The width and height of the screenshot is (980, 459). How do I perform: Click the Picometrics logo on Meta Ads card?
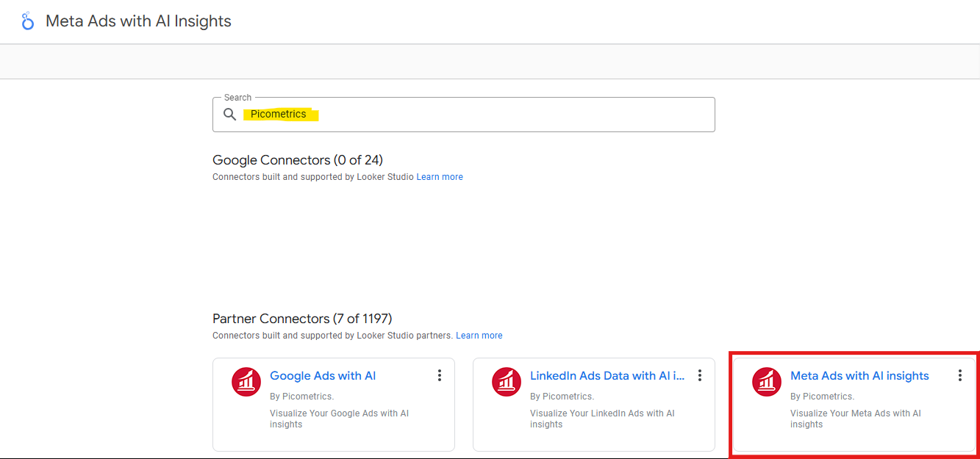tap(767, 382)
